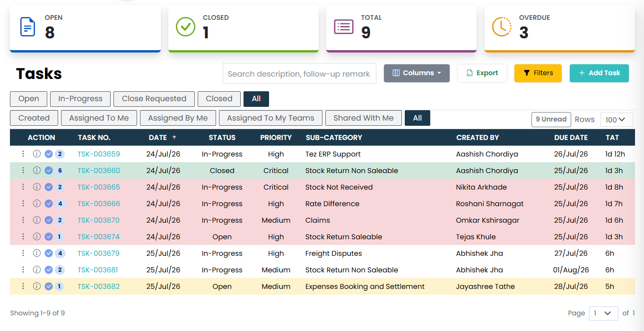The width and height of the screenshot is (644, 331).
Task: Click the Add Task button
Action: coord(599,73)
